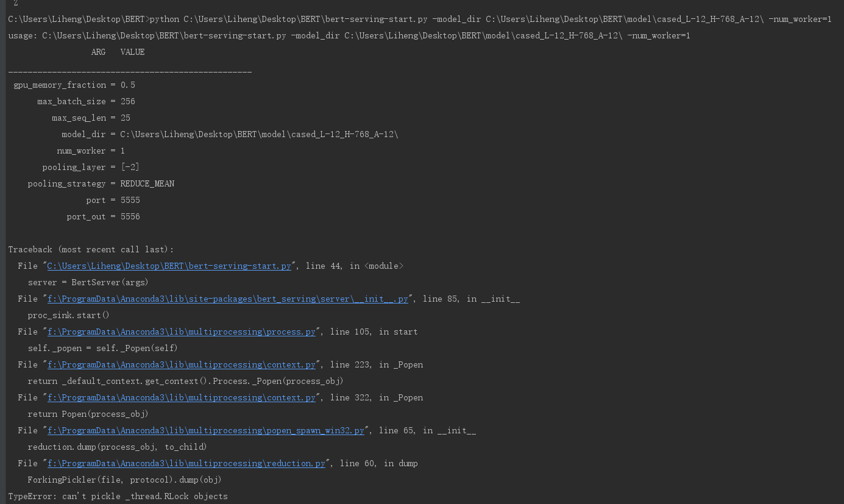Open context.py link for line 322

click(x=182, y=398)
